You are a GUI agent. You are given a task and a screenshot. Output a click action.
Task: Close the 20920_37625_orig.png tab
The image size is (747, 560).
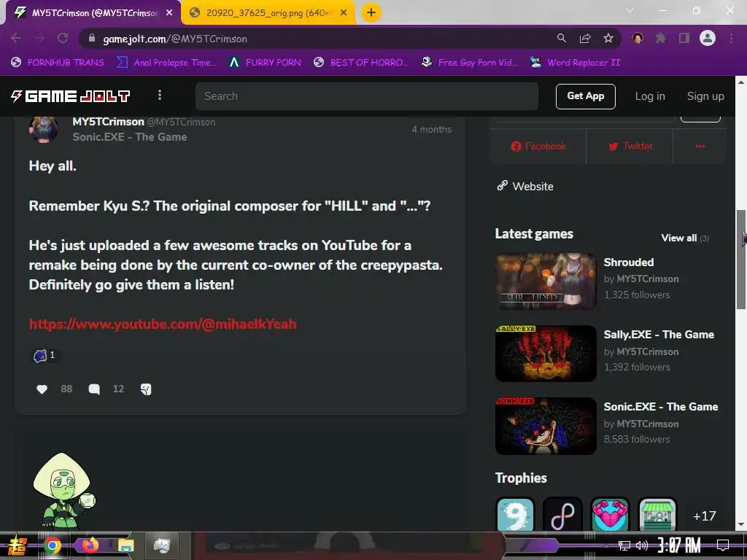pyautogui.click(x=344, y=13)
